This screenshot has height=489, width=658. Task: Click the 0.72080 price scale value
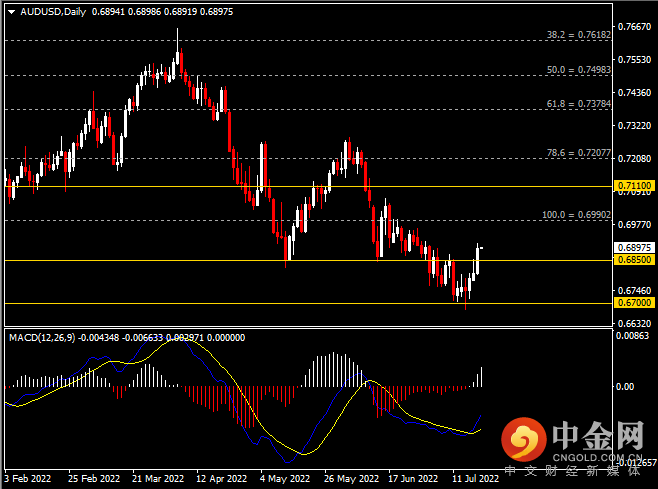coord(634,159)
